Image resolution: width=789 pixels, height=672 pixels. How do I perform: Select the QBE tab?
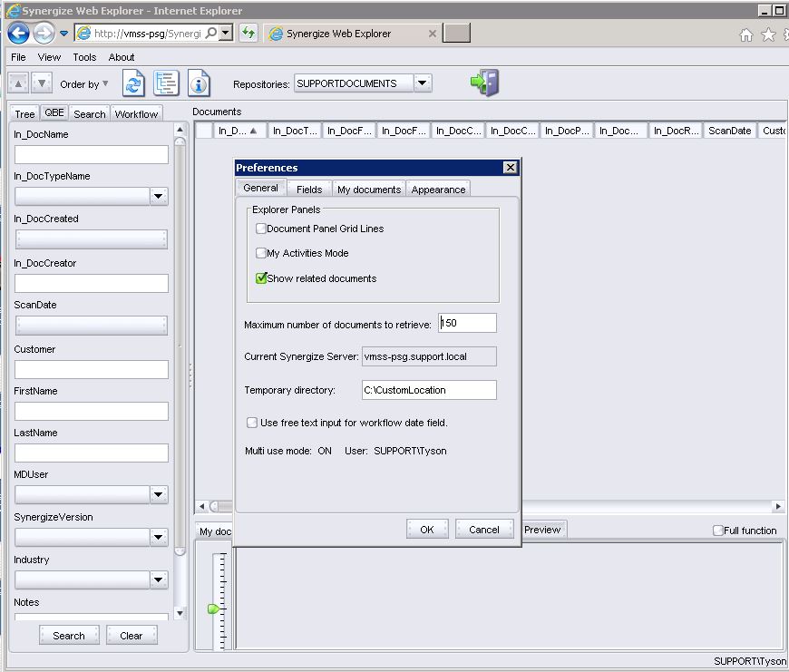[54, 112]
